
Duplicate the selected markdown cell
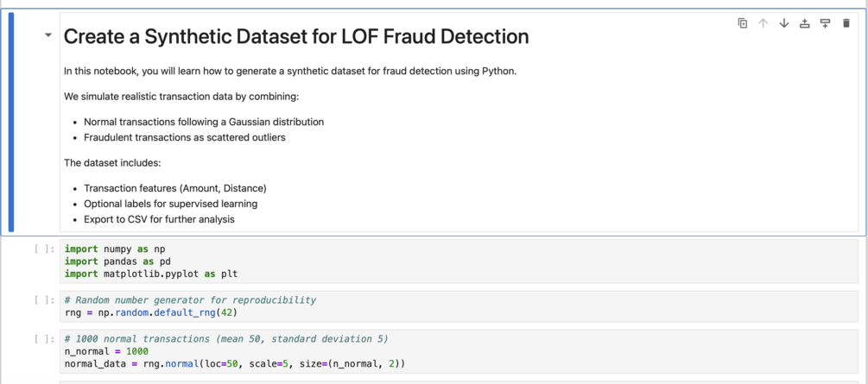pyautogui.click(x=742, y=23)
